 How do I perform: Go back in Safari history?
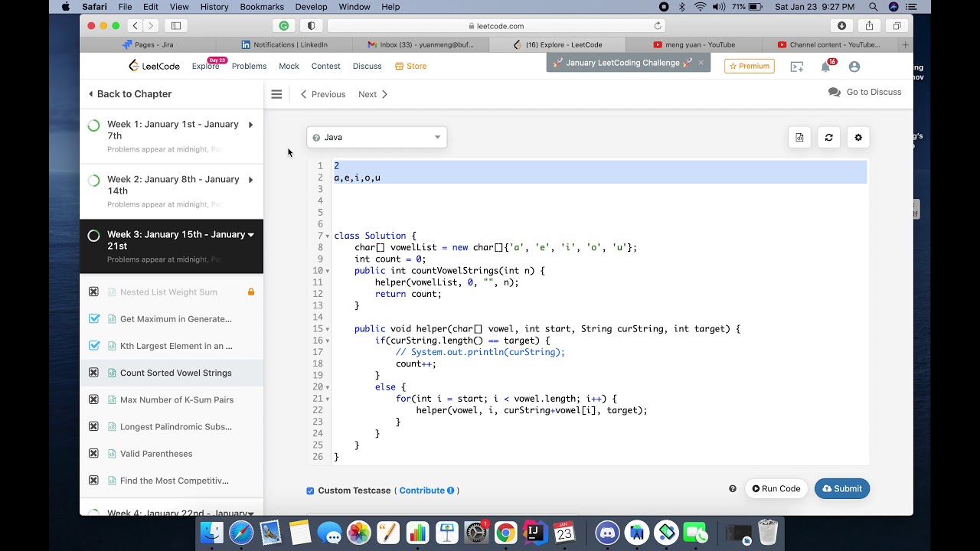pos(135,26)
